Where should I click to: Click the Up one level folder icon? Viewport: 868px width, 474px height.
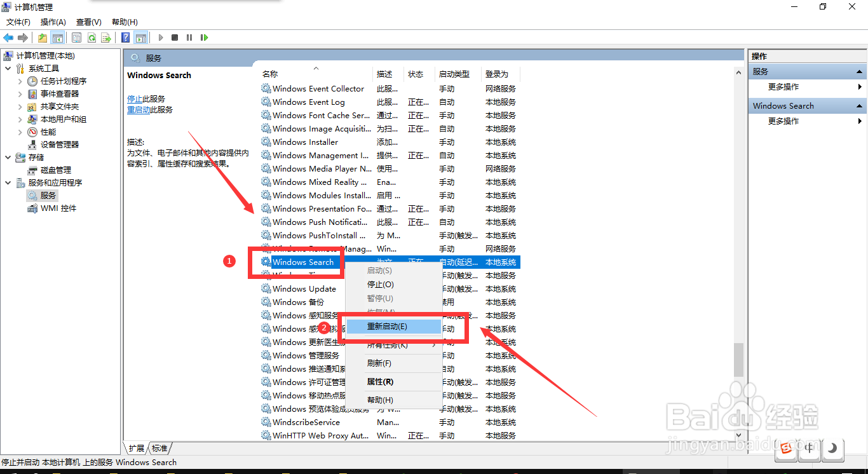(x=42, y=37)
